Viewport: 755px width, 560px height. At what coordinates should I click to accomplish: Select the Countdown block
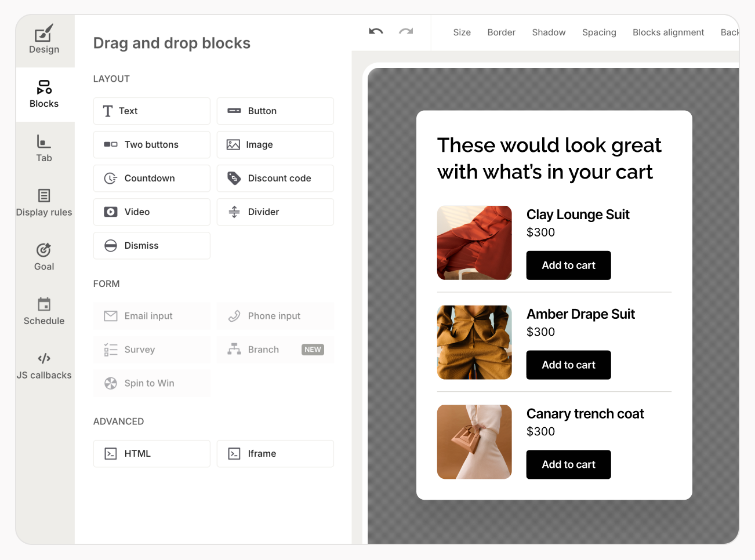151,178
